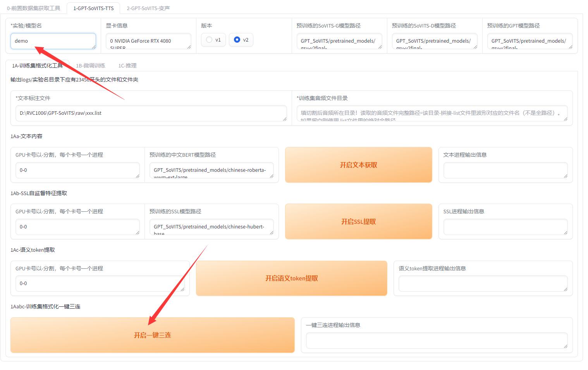Screen dimensions: 588x370
Task: Click the 训练集音频文件目录 field
Action: (x=432, y=113)
